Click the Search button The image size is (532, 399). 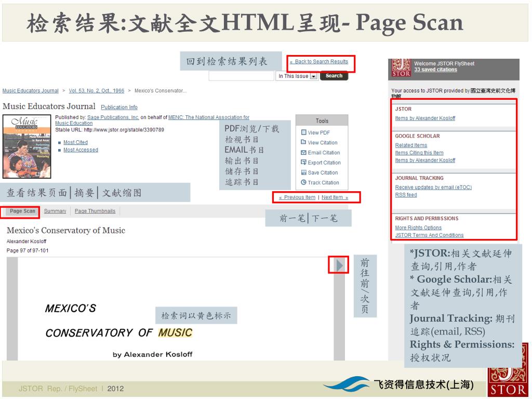[334, 76]
